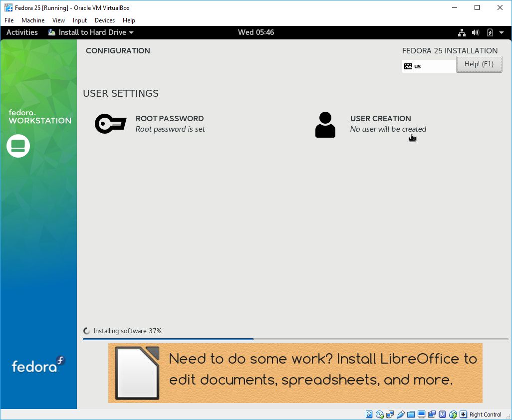Viewport: 512px width, 420px height.
Task: Click the Right Control host key label
Action: tap(485, 415)
